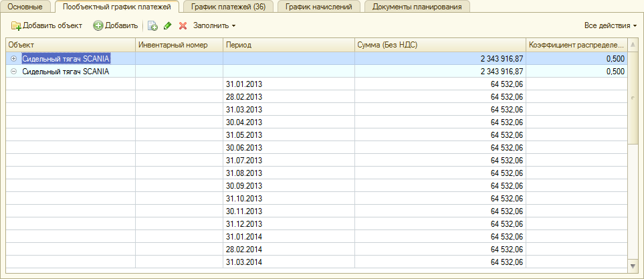Screen dimensions: 644x279
Task: Collapse the second Сидельный тягач SCANIA row
Action: coord(14,72)
